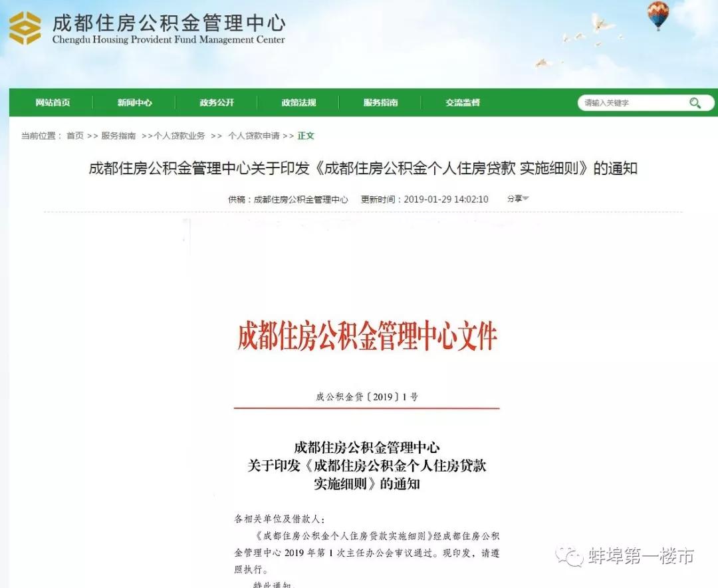Image resolution: width=718 pixels, height=588 pixels.
Task: Click the red 成都住房公积金管理中心文件 heading
Action: coord(367,337)
